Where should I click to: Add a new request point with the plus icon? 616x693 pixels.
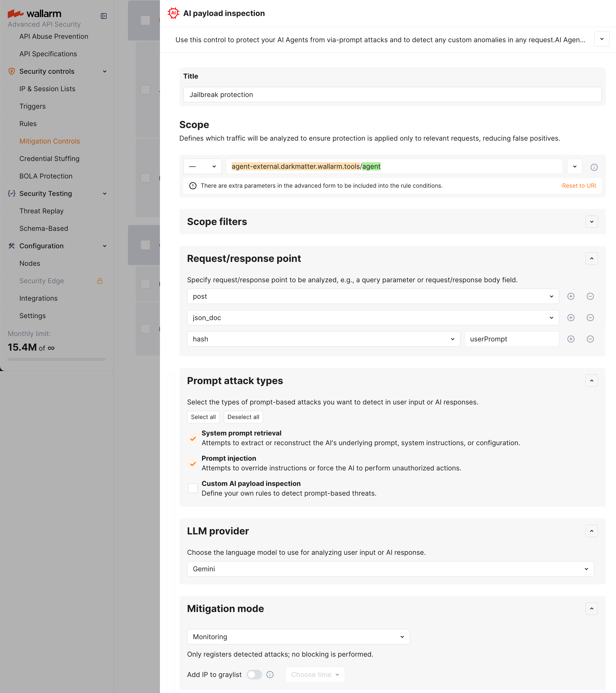tap(571, 296)
